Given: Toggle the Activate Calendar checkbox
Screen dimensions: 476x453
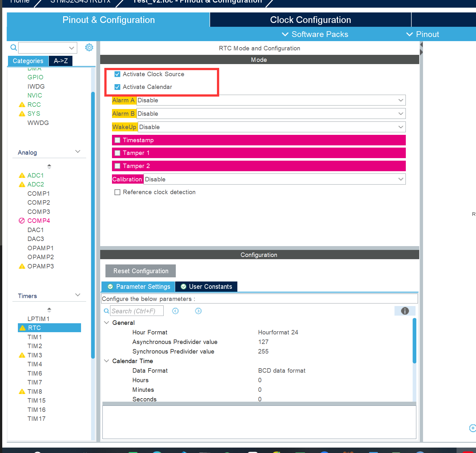Looking at the screenshot, I should pyautogui.click(x=117, y=87).
